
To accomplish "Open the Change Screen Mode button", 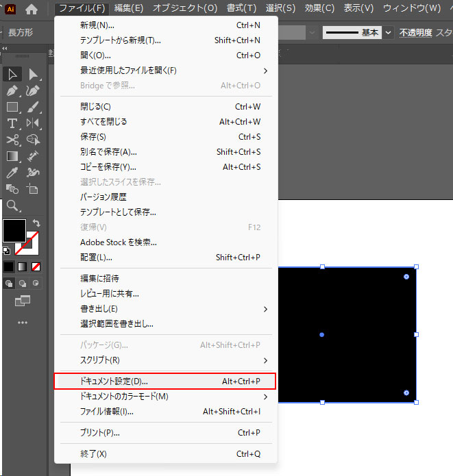I will pos(23,301).
